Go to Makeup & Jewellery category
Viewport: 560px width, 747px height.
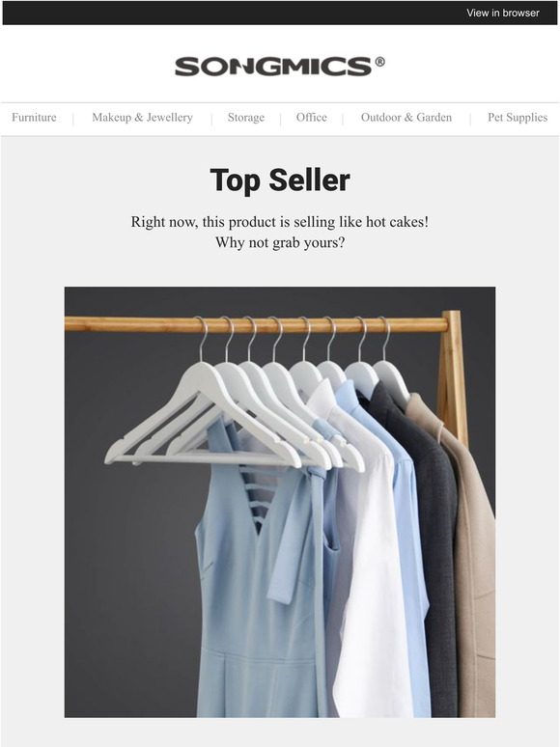point(142,117)
